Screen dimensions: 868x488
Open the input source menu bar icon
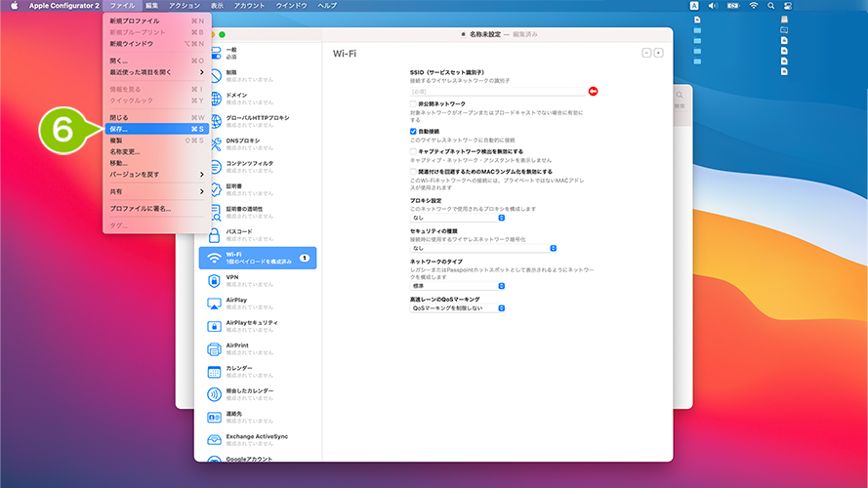pos(694,6)
